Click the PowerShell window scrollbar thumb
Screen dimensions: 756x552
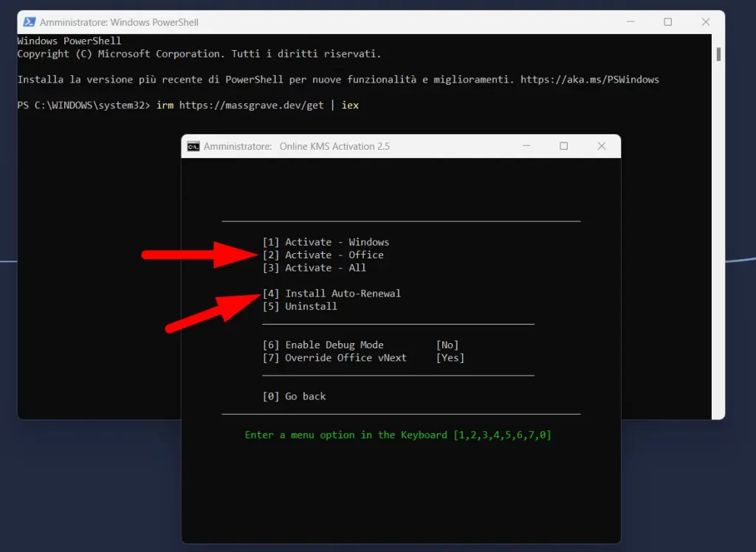coord(718,55)
